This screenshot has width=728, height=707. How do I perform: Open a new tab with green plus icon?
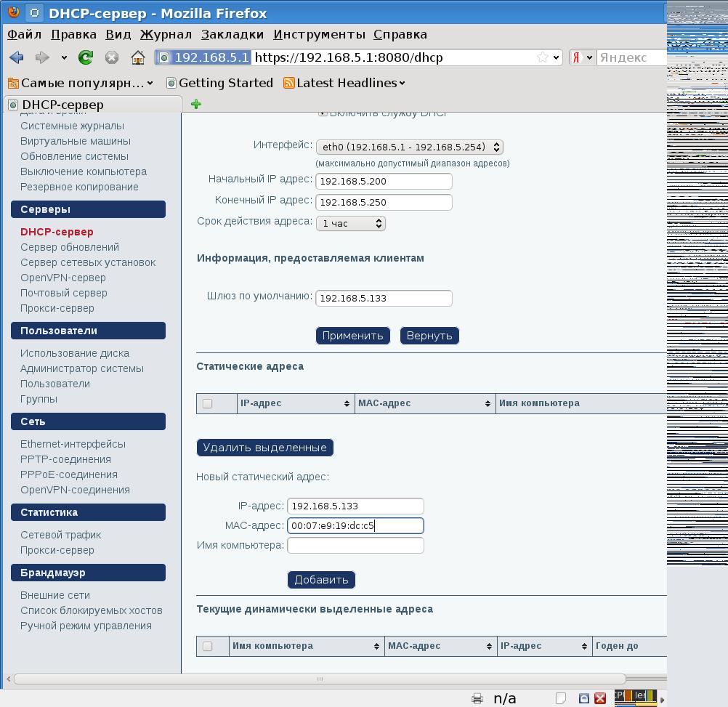tap(195, 104)
